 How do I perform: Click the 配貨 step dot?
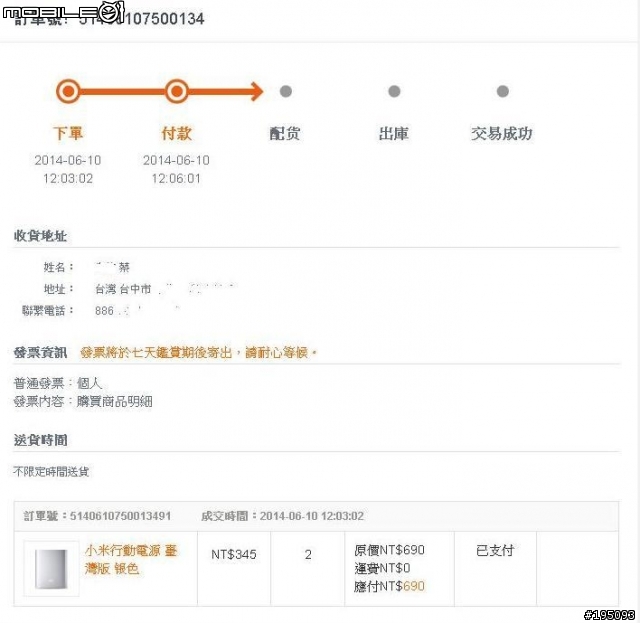tap(286, 92)
